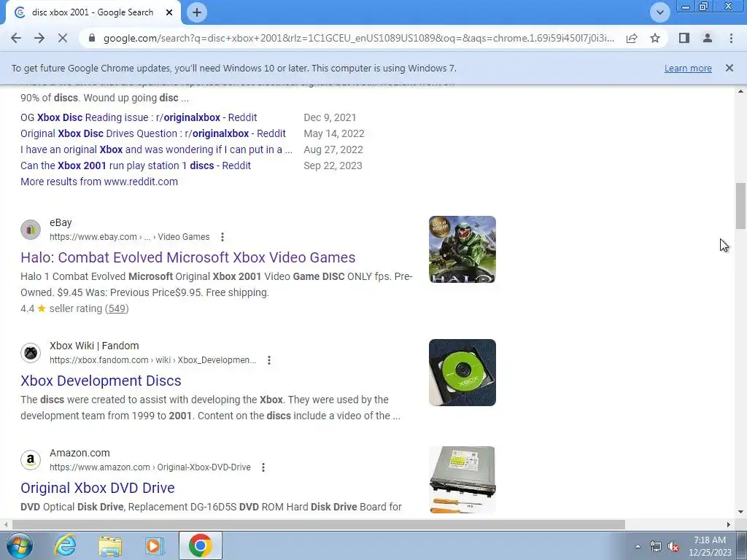Viewport: 747px width, 560px height.
Task: Share this page from address bar
Action: (x=632, y=38)
